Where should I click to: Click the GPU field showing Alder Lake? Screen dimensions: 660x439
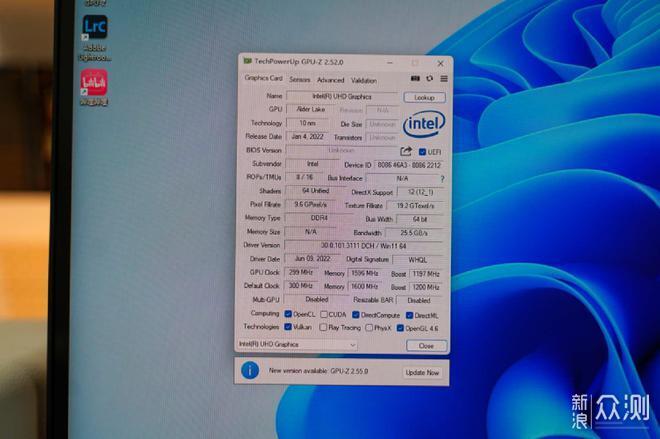(x=311, y=109)
